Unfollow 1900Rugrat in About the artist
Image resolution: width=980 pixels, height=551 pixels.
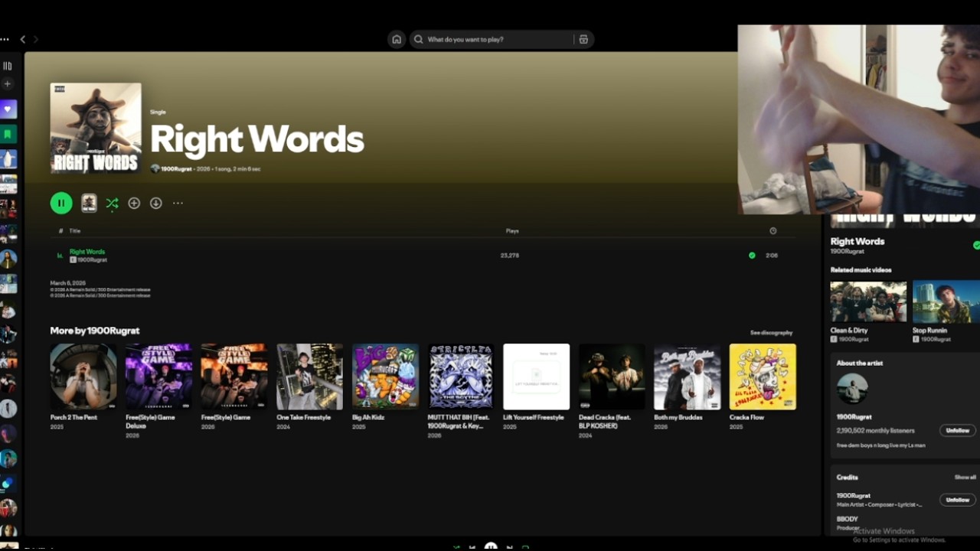[x=958, y=430]
